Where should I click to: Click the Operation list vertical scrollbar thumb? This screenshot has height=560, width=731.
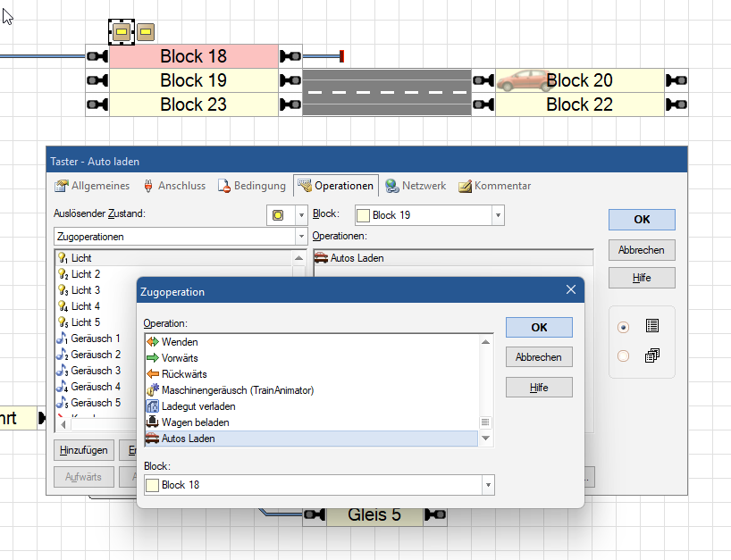click(x=486, y=422)
